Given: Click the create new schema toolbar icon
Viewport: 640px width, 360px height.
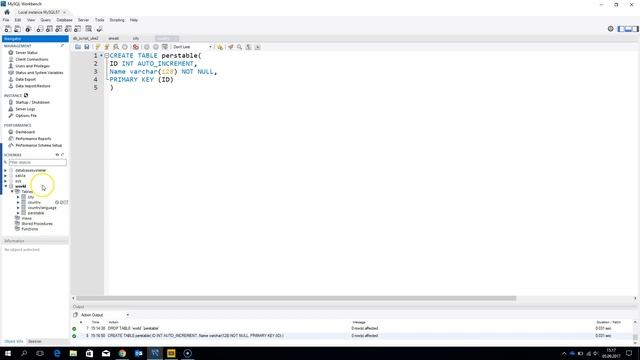Looking at the screenshot, I should 40,29.
